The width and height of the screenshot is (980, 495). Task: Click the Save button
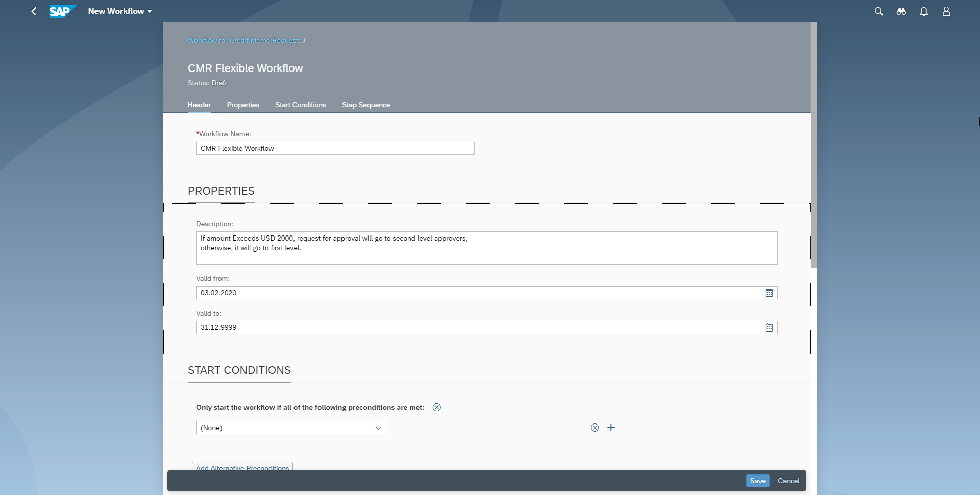[x=757, y=481]
